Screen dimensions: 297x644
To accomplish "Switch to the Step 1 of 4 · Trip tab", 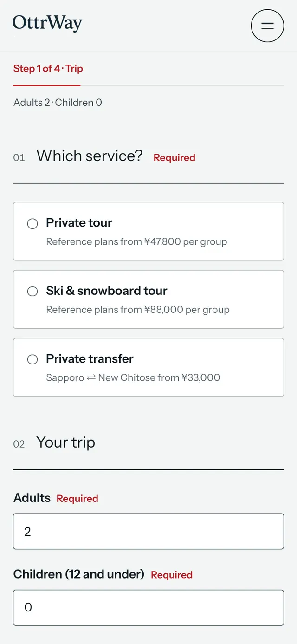I will pyautogui.click(x=48, y=69).
